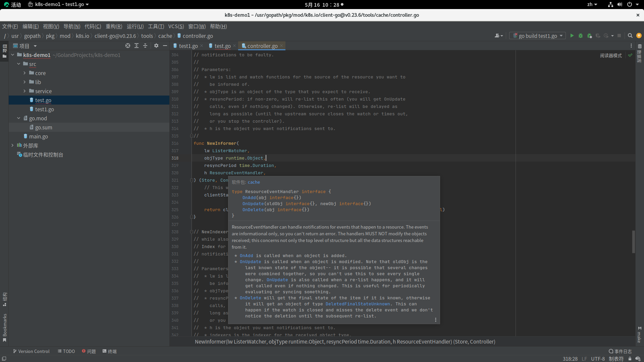Click DeletedFinalStateUnknown link in documentation
Viewport: 644px width, 362px height.
pyautogui.click(x=358, y=304)
